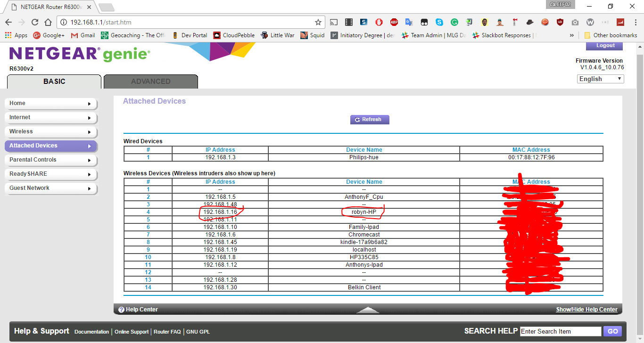
Task: Open the black hat extension icon
Action: [x=530, y=22]
